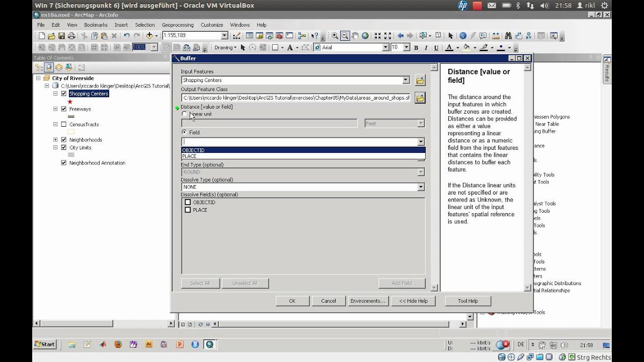This screenshot has height=362, width=644.
Task: Open Table of Contents Options icon
Action: tap(81, 67)
